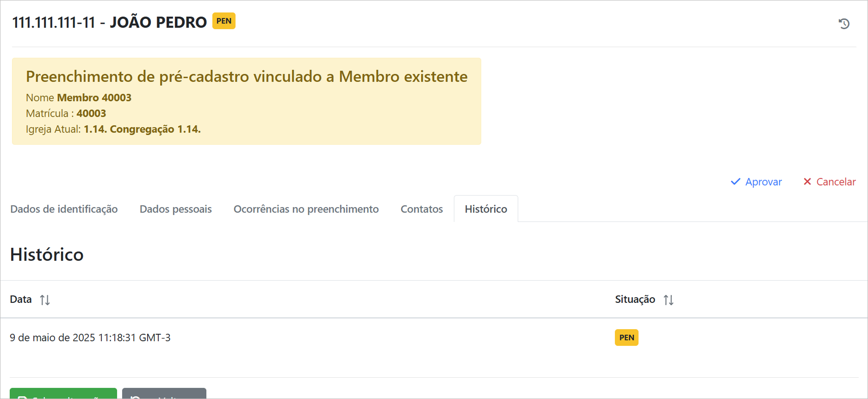Select the Contatos tab
The image size is (868, 399).
(x=422, y=209)
